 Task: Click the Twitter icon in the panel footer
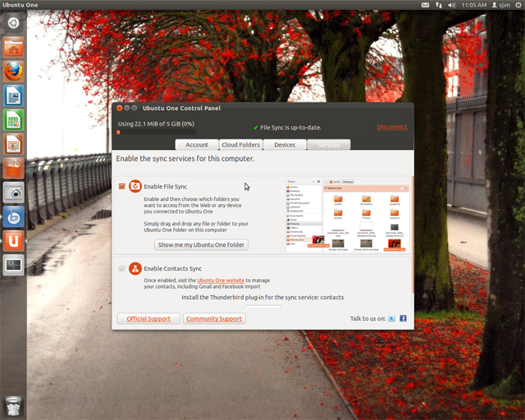[392, 318]
